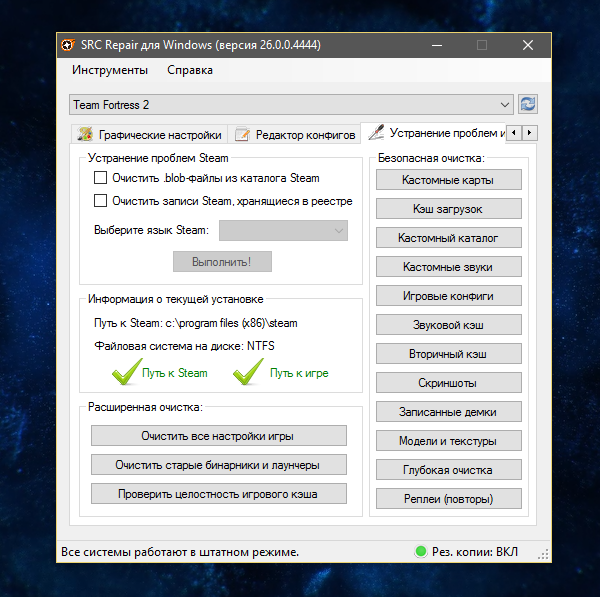Viewport: 600px width, 597px height.
Task: Click the tab strip scroll-right arrow
Action: point(530,133)
